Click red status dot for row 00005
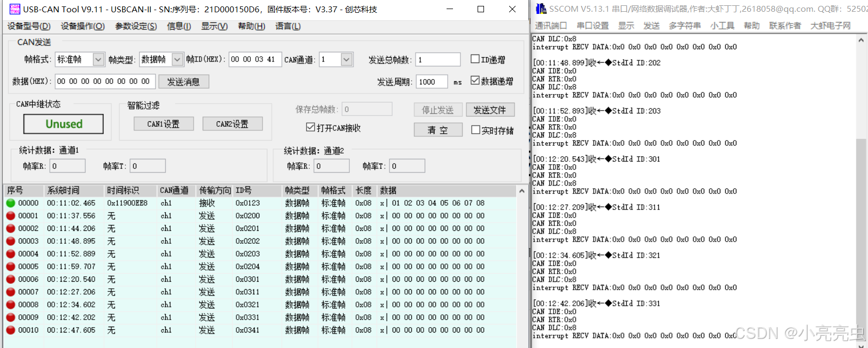The height and width of the screenshot is (348, 868). 11,267
